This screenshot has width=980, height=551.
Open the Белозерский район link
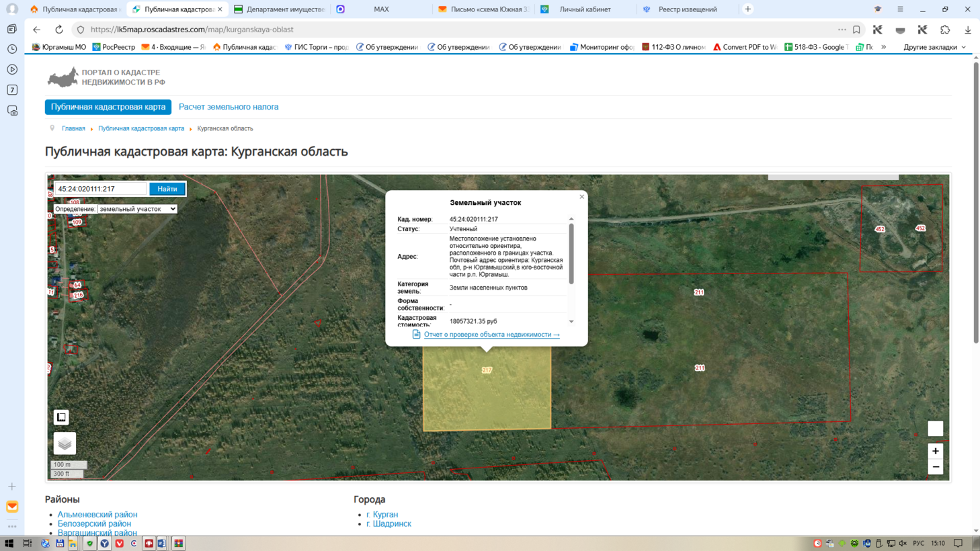94,524
